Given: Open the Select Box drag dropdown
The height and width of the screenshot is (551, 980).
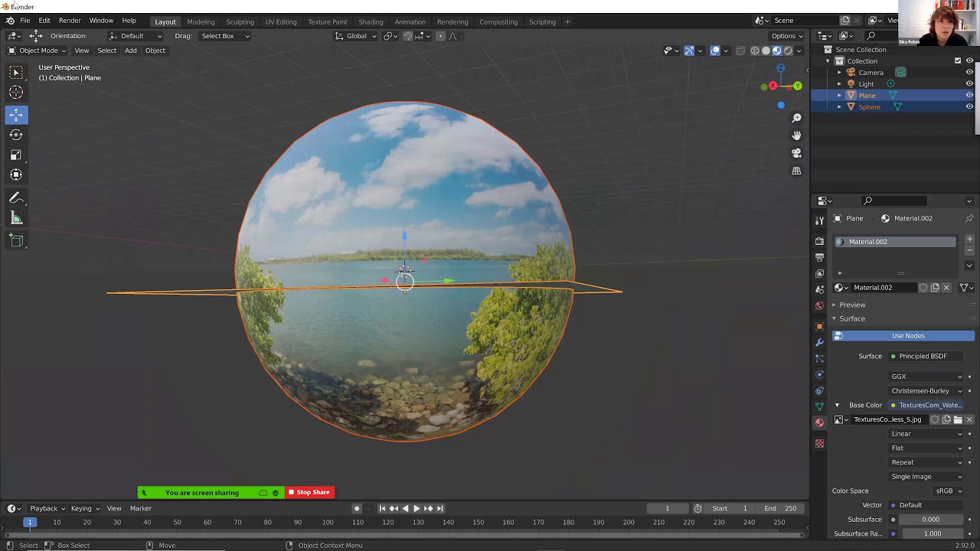Looking at the screenshot, I should [224, 36].
